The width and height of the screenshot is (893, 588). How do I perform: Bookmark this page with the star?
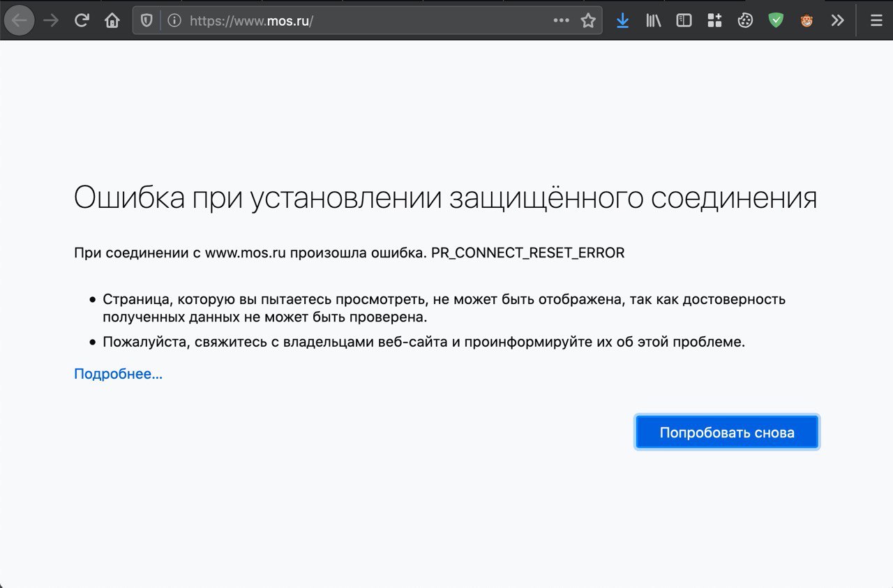point(588,20)
